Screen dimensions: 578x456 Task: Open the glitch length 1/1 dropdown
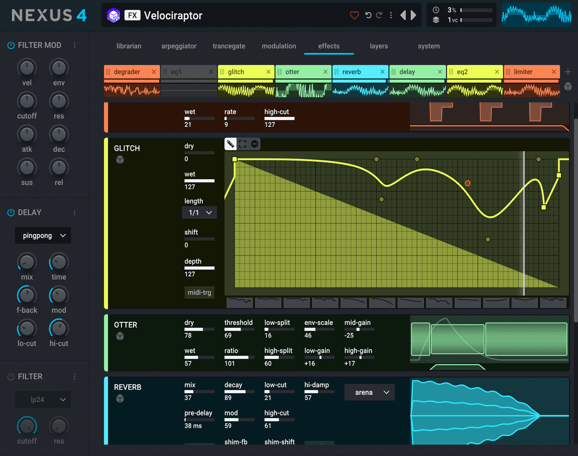click(x=199, y=212)
